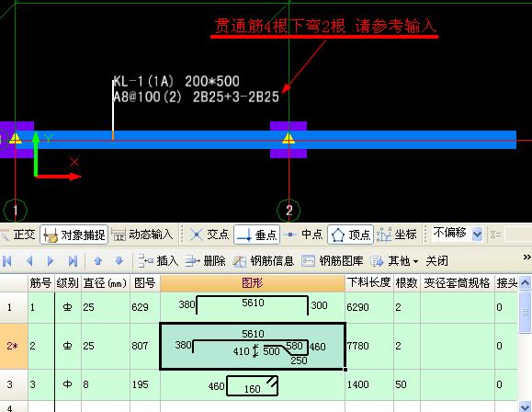Click the 变径套筒规格 column header

457,282
